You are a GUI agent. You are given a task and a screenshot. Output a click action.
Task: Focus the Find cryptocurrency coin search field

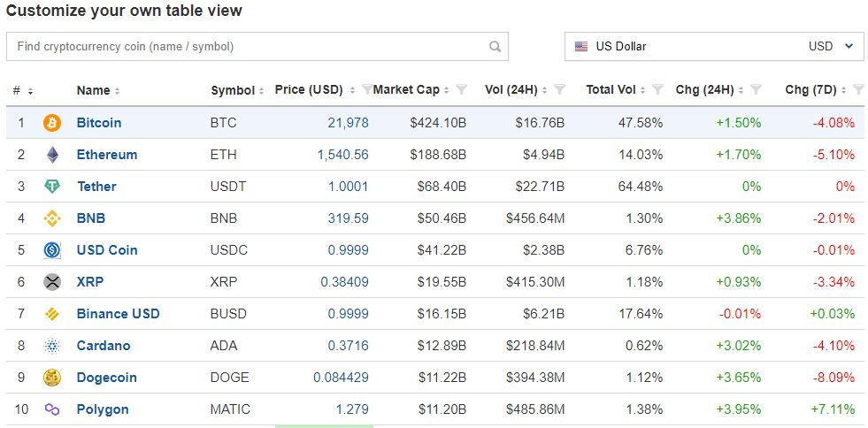click(x=257, y=47)
